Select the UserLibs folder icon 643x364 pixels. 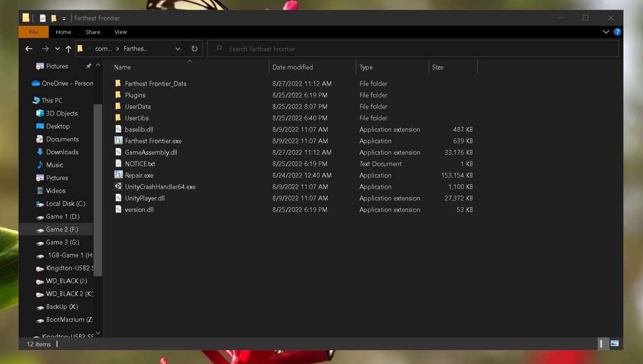[118, 118]
